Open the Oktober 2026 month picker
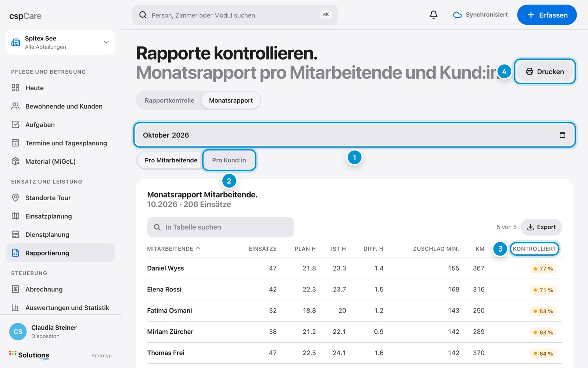 [x=354, y=135]
